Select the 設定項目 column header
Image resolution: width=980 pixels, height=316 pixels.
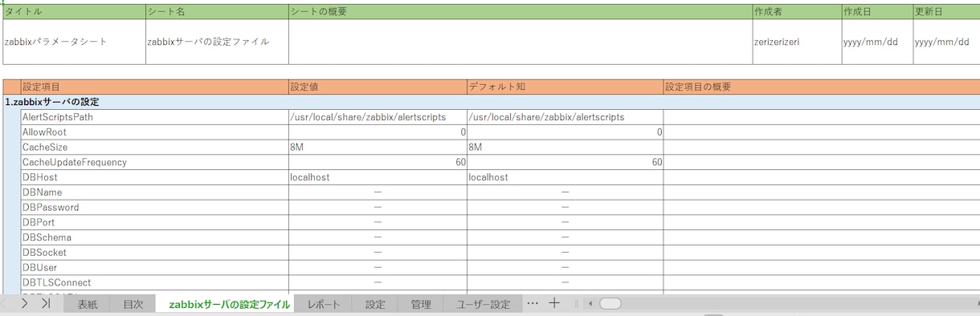154,87
